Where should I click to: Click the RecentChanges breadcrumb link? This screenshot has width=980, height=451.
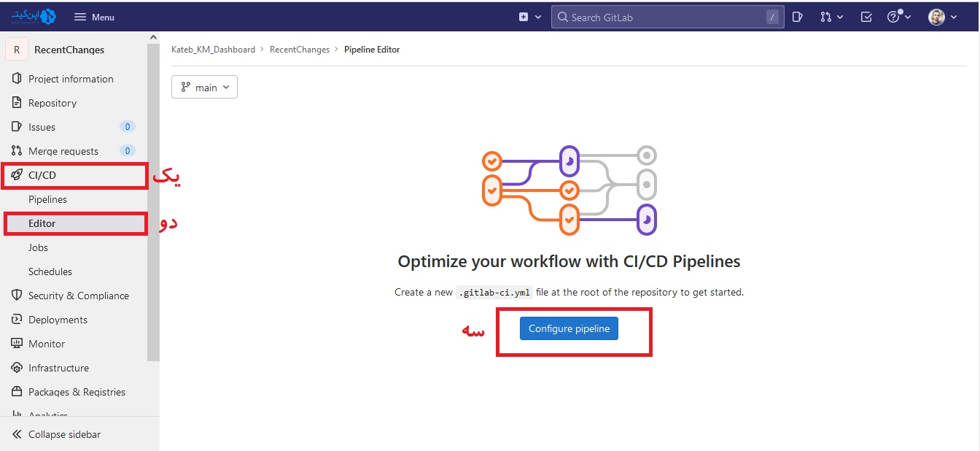(300, 50)
